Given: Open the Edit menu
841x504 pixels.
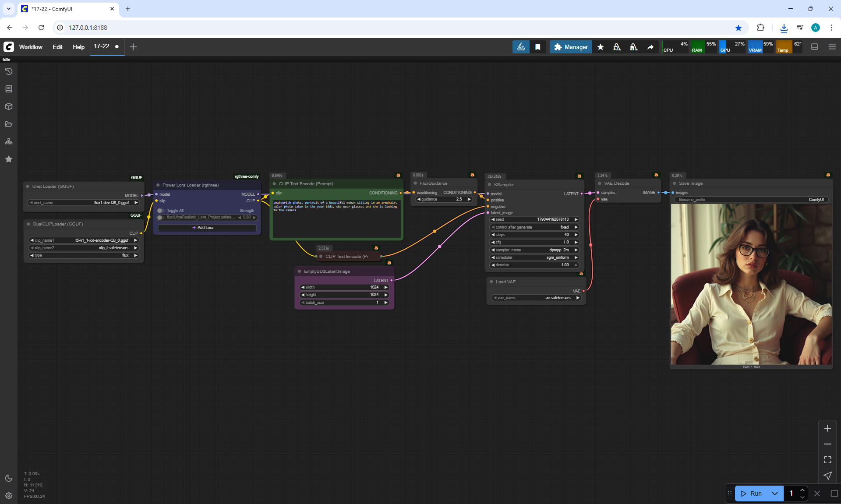Looking at the screenshot, I should click(x=57, y=47).
